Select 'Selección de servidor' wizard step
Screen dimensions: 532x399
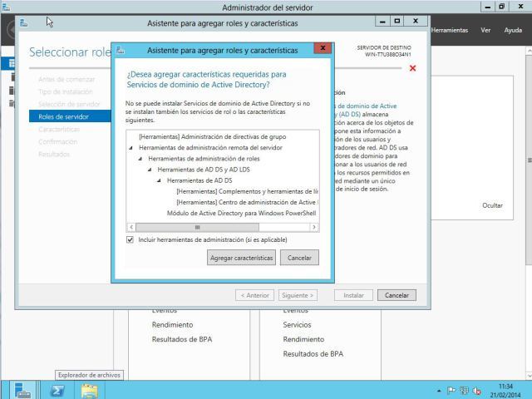[x=69, y=104]
